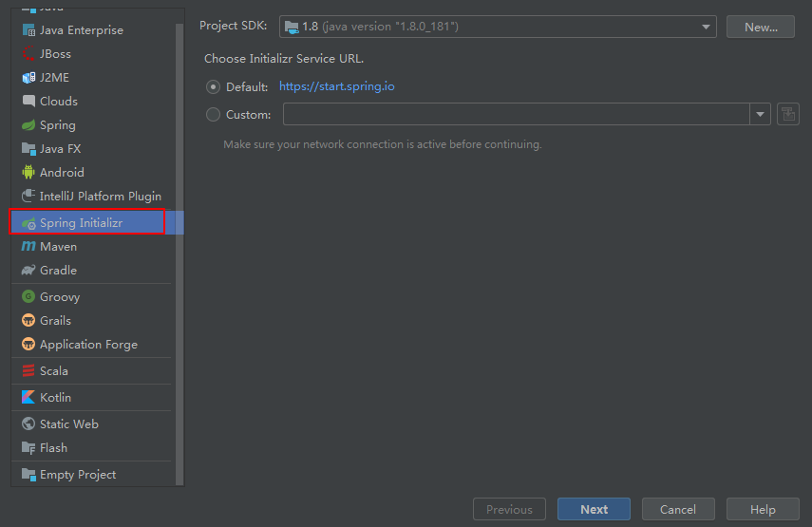Click the Gradle elephant icon
This screenshot has height=527, width=812.
pos(28,271)
